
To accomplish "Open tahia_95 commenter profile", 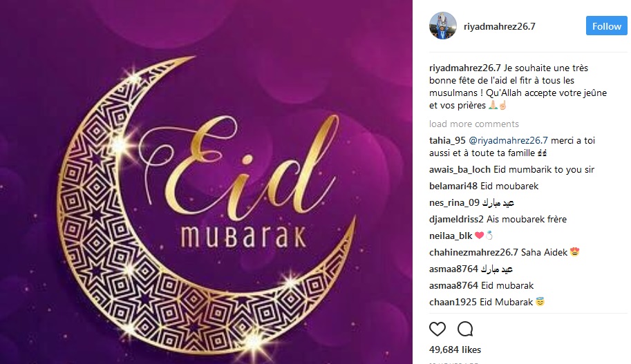I will 447,140.
